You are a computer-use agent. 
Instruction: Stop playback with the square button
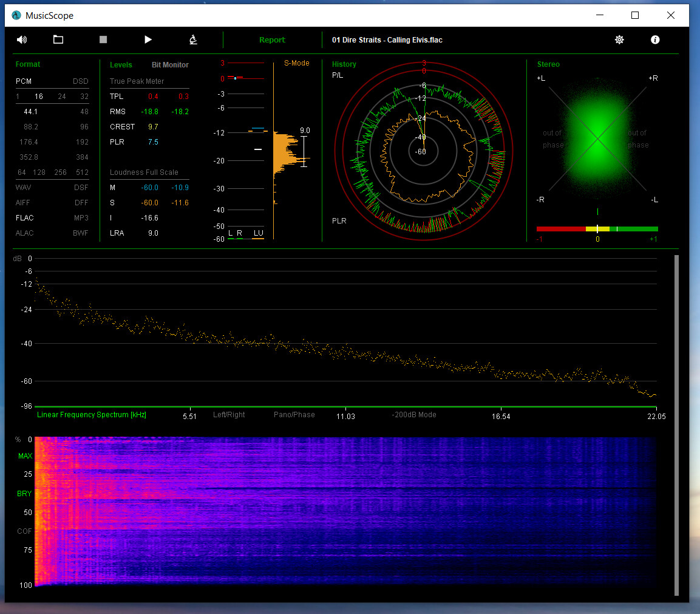tap(103, 39)
